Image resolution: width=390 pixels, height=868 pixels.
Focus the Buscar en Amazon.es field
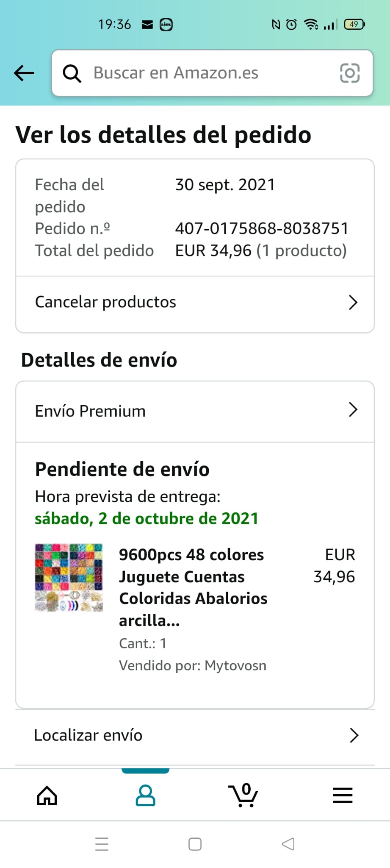click(x=212, y=73)
